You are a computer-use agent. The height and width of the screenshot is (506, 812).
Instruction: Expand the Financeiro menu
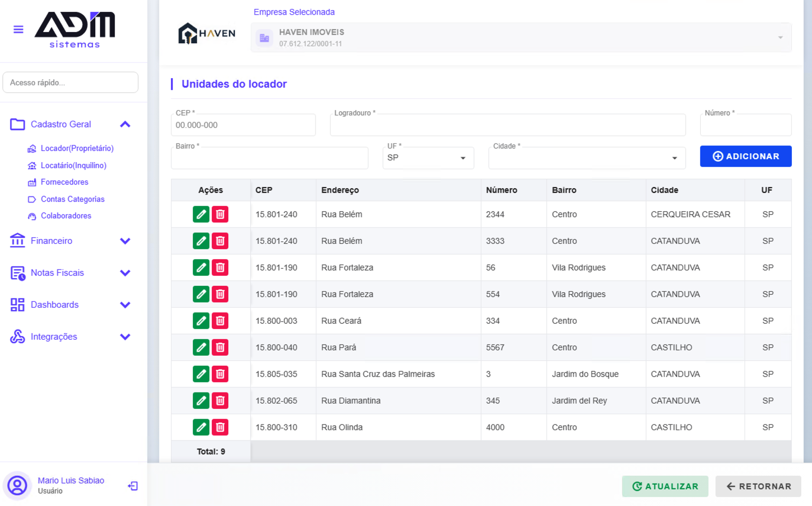(125, 241)
